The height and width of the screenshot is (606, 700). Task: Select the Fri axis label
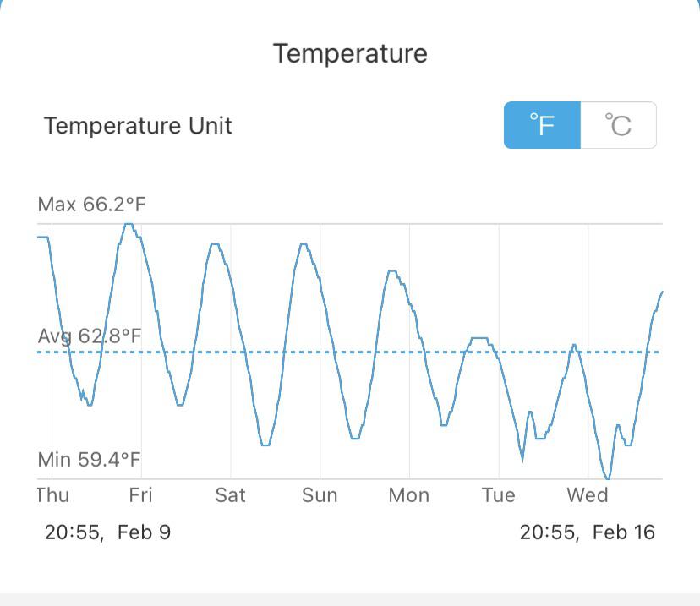point(141,494)
